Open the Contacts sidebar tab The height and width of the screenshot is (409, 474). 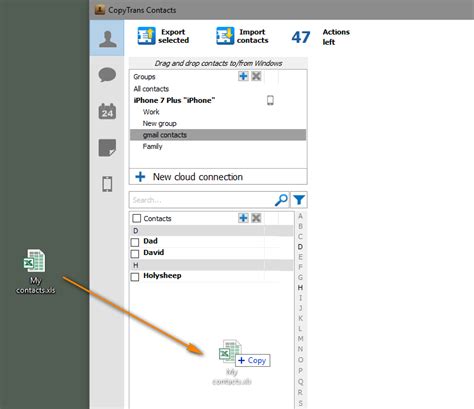(x=107, y=38)
